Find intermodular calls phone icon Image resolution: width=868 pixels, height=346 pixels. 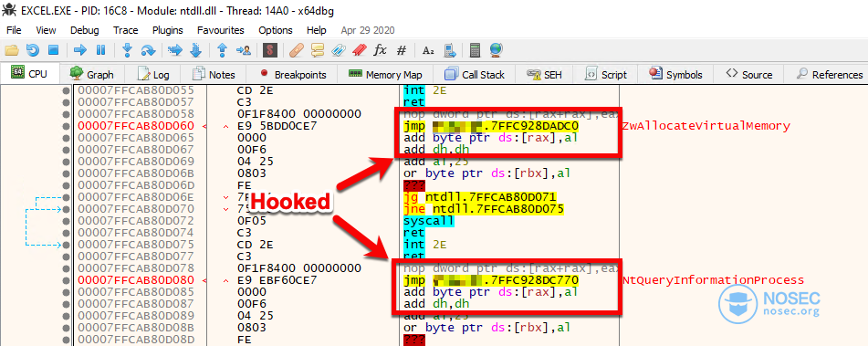click(x=449, y=50)
